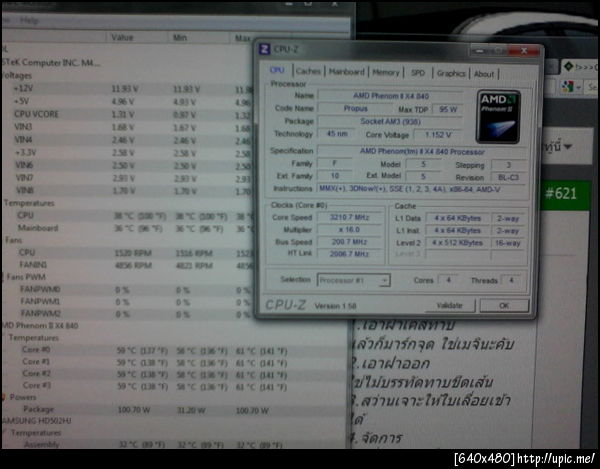The height and width of the screenshot is (469, 600).
Task: Click the Bus Speed value 200.7 MHz
Action: coord(349,242)
